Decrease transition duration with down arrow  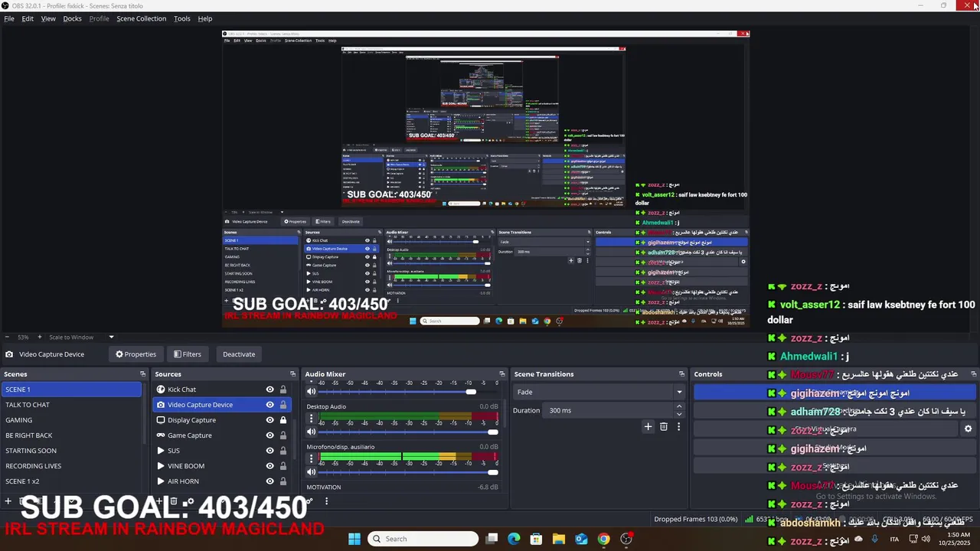tap(679, 414)
